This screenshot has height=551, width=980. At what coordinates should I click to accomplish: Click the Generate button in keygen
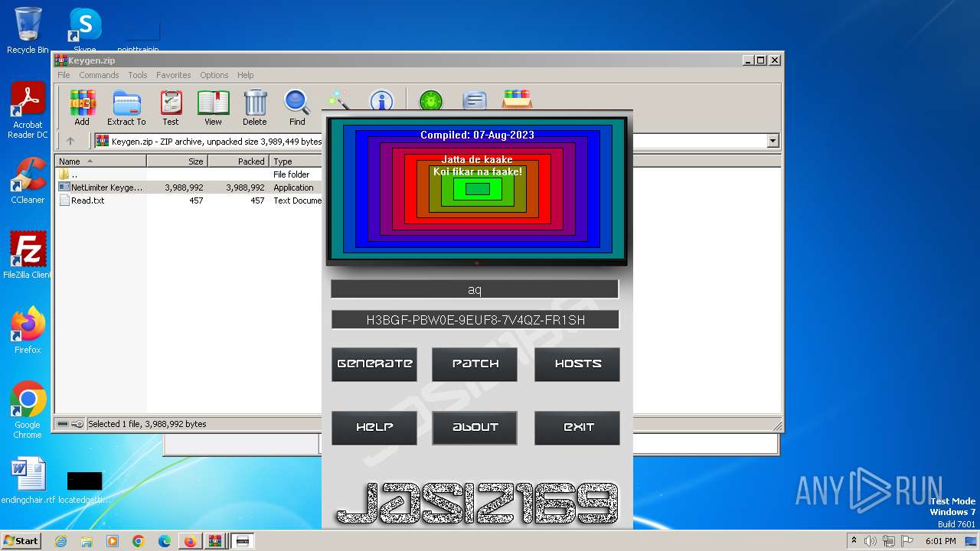[x=374, y=364]
